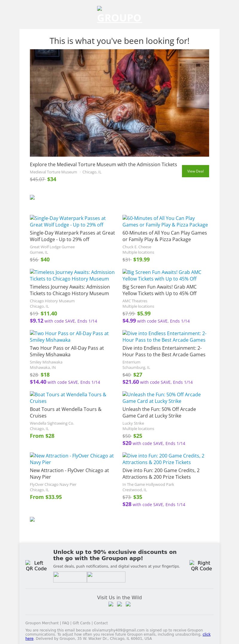Open Lucky Strike arcade card image link

pos(161,398)
